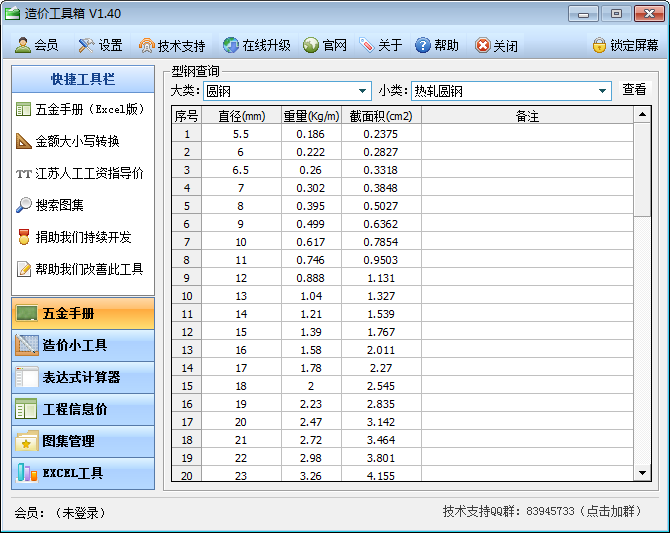670x533 pixels.
Task: Select the area cell 2.27
Action: click(381, 368)
